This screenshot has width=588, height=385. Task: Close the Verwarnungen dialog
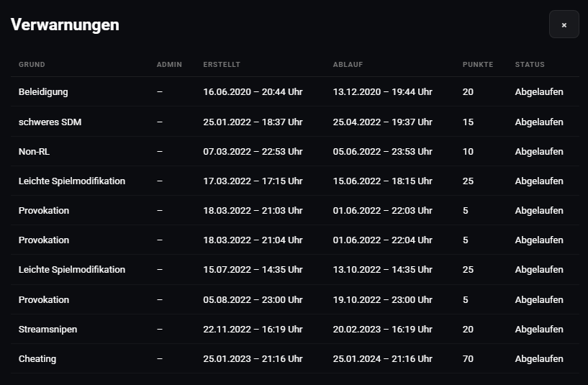[x=564, y=24]
